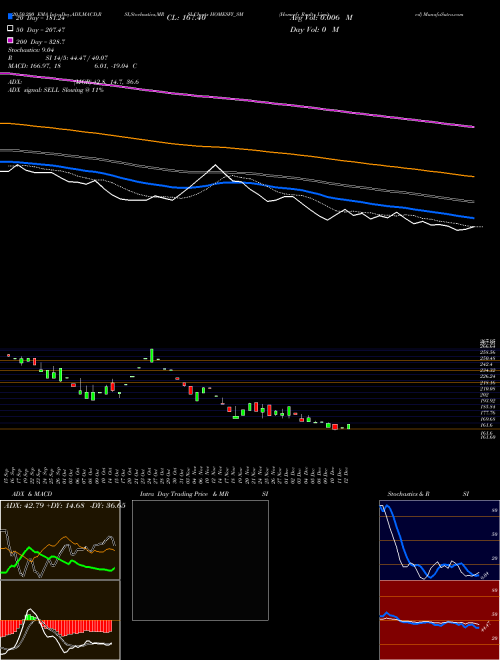Click the 'CL: 167.40' closing price label

coord(186,18)
